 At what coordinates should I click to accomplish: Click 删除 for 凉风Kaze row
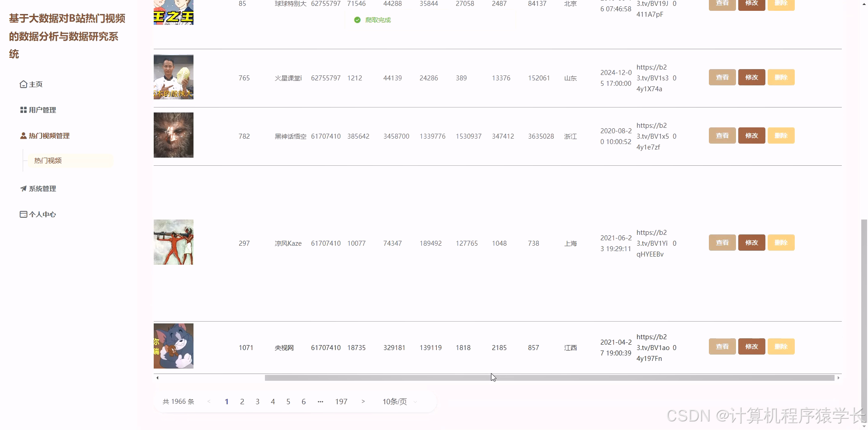[x=781, y=243]
